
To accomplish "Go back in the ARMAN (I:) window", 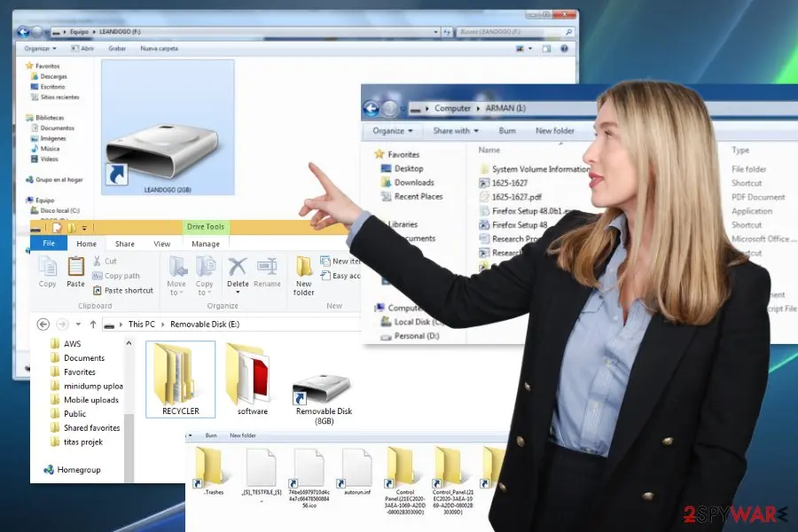I will pos(372,108).
